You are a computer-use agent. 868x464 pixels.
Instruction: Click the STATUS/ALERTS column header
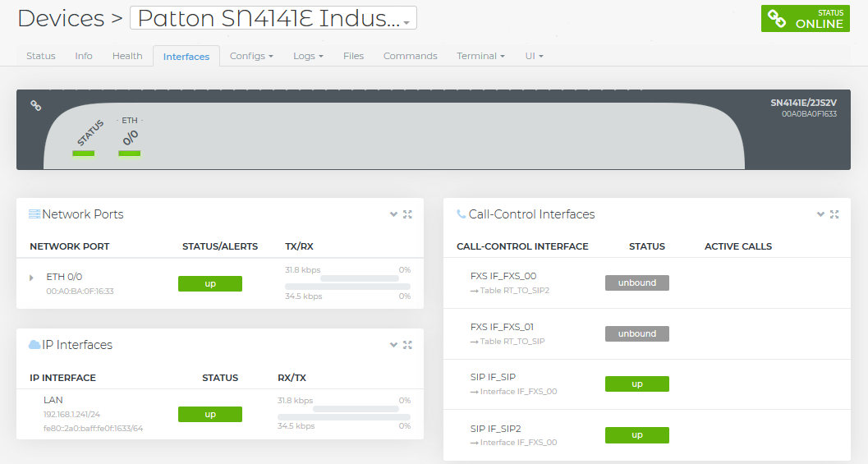point(220,246)
